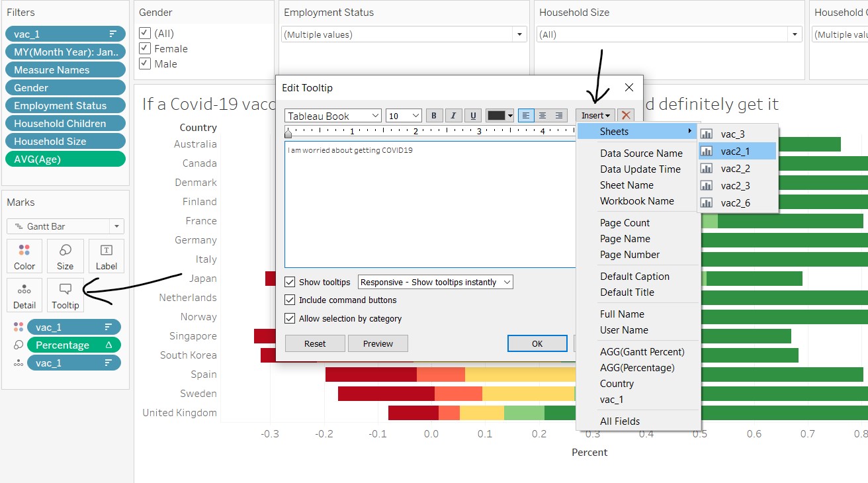Expand the Gantt Bar mark type dropdown
The image size is (868, 483).
(x=65, y=226)
